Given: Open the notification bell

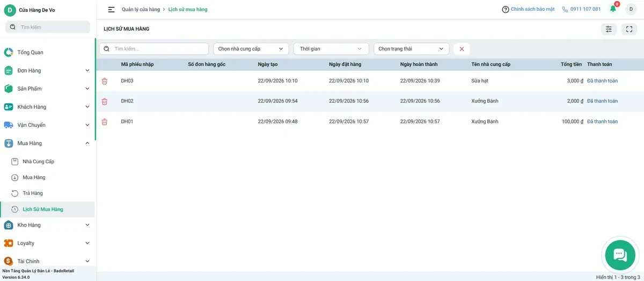Looking at the screenshot, I should 613,9.
